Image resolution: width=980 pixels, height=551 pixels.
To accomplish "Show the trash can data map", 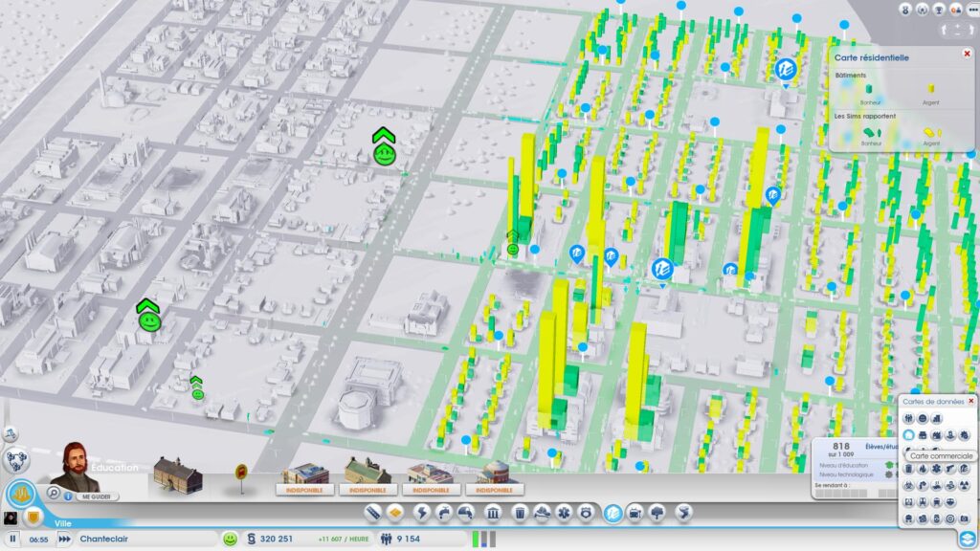I will (x=909, y=469).
